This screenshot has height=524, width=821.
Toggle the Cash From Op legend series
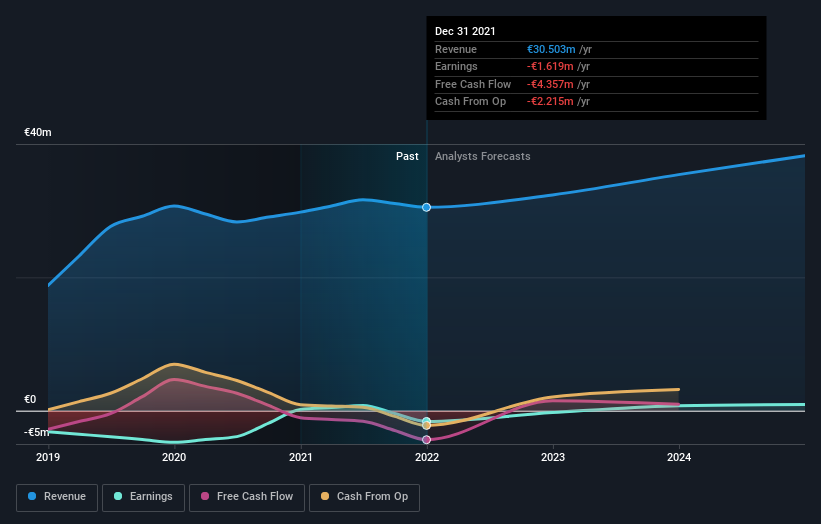point(364,497)
